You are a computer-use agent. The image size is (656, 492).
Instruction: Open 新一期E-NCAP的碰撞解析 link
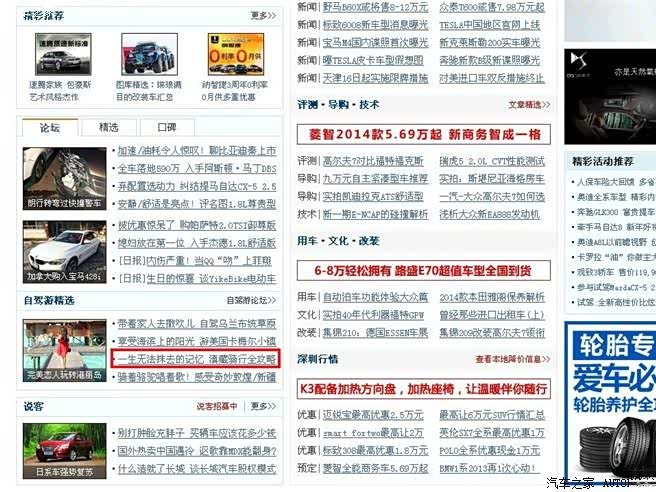[375, 215]
